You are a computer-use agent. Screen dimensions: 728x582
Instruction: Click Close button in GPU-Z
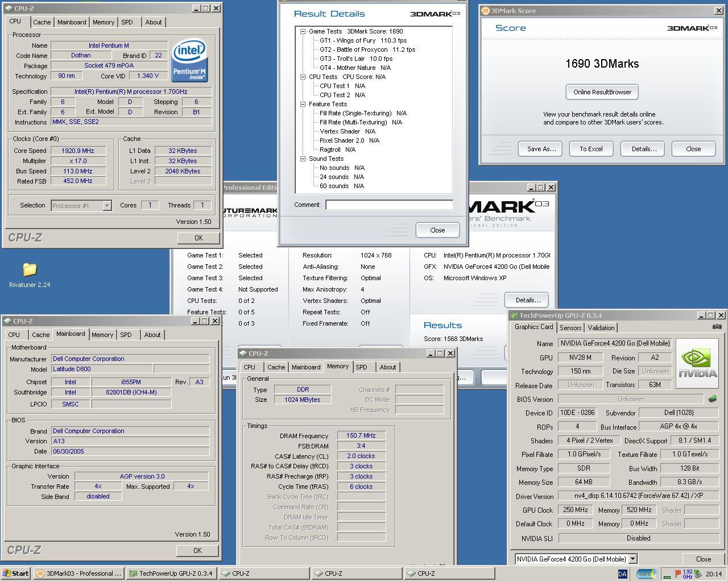point(704,559)
